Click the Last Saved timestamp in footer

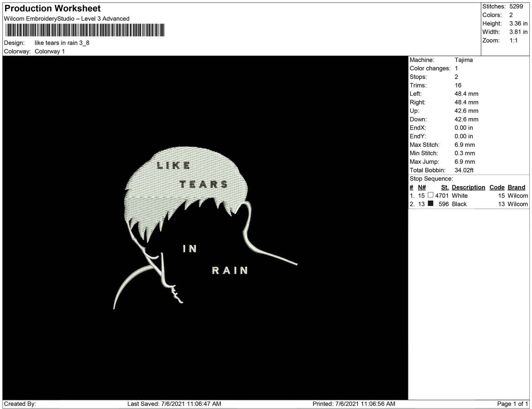coord(174,403)
